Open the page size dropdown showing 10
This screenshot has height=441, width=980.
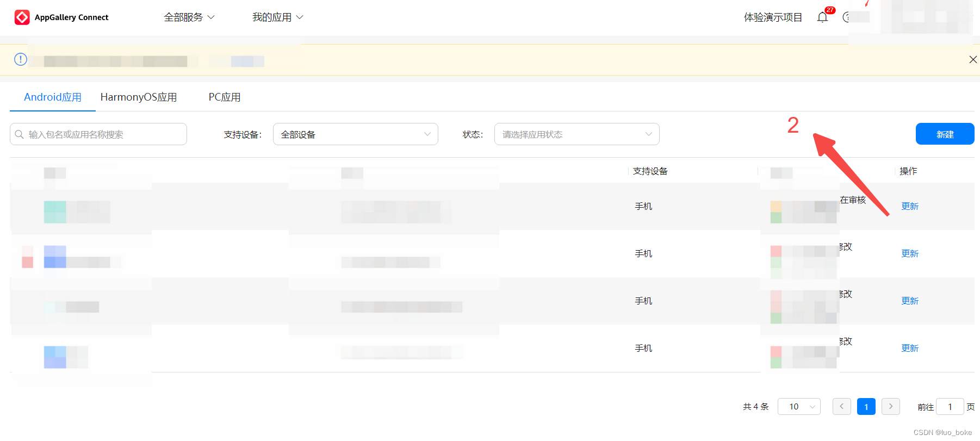[x=799, y=407]
